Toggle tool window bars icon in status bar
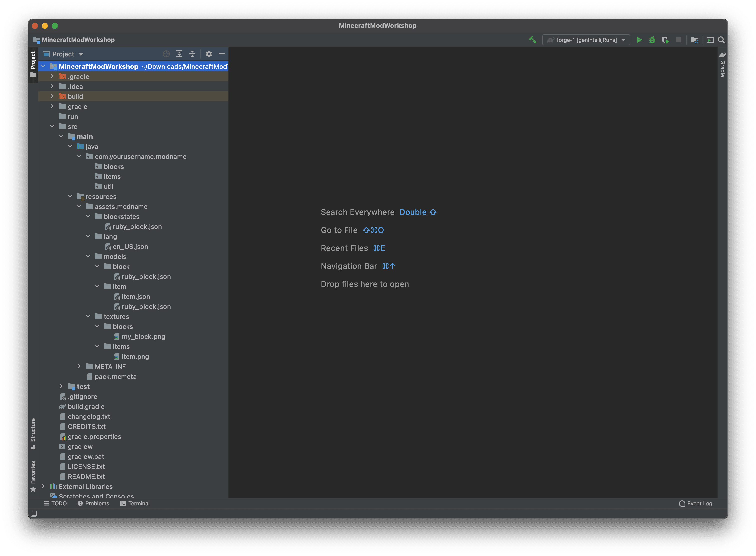 point(34,514)
